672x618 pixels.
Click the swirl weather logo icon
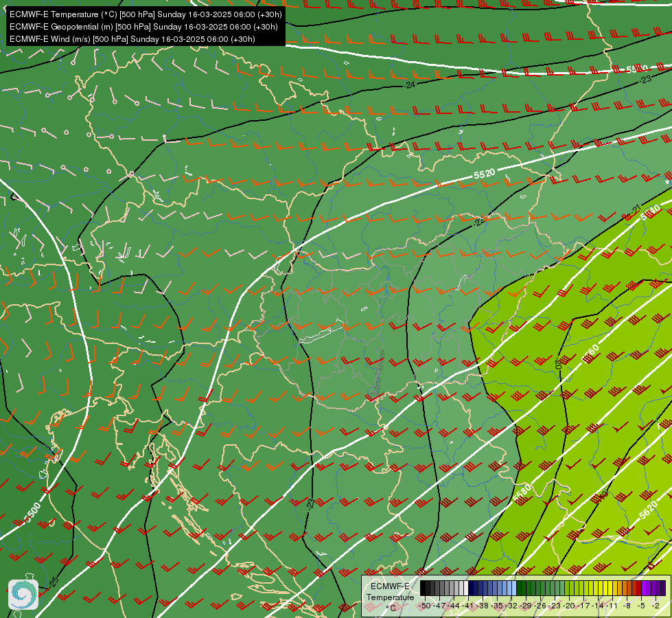tap(23, 595)
